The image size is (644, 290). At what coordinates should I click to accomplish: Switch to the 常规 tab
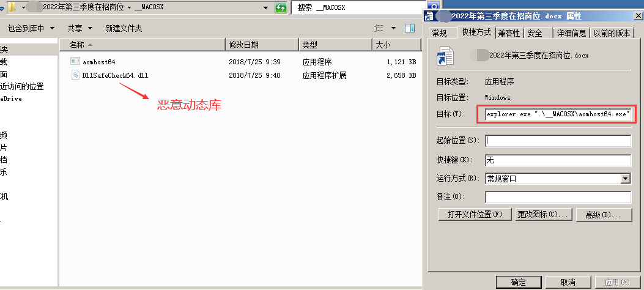pyautogui.click(x=440, y=33)
